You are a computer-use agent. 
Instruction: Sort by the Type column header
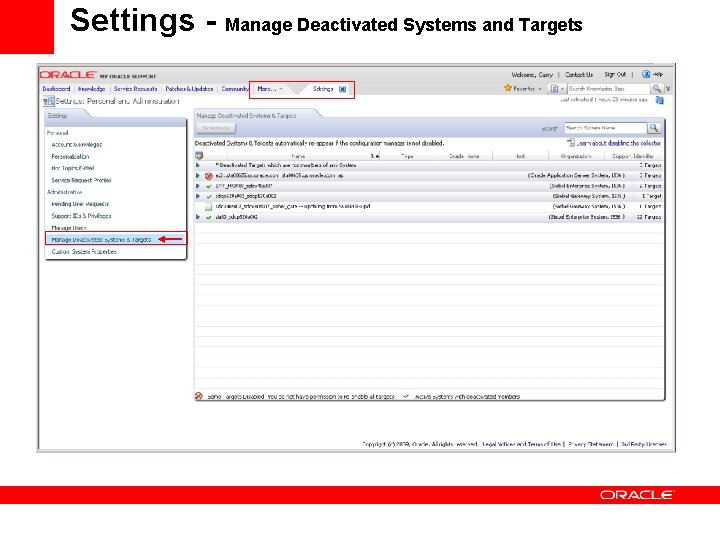[407, 157]
